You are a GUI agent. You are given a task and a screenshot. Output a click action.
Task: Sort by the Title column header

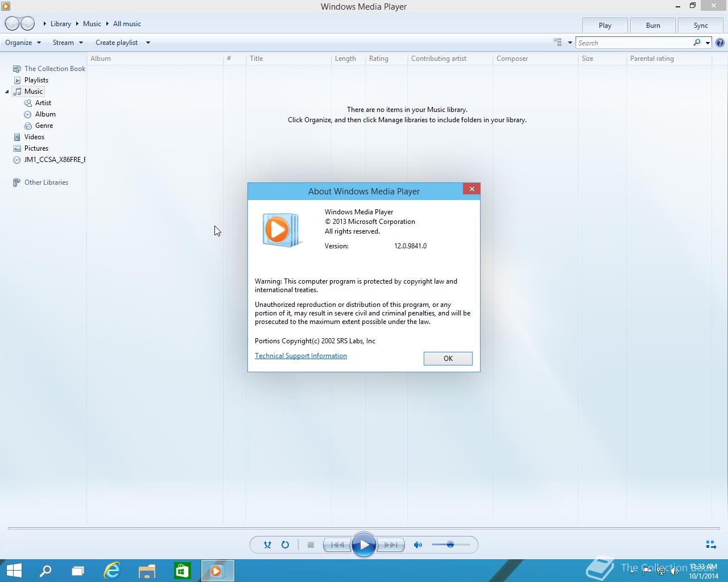tap(289, 59)
